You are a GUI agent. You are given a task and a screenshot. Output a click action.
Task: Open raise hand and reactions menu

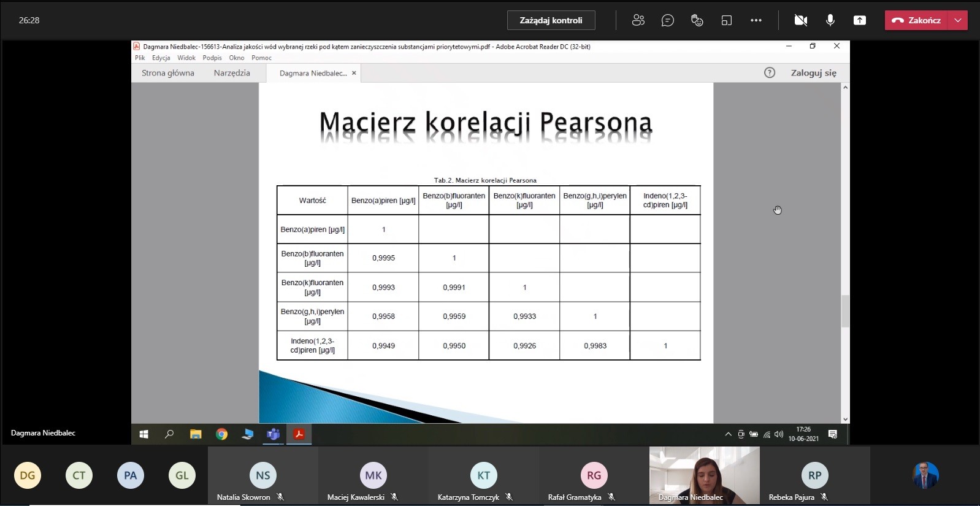tap(697, 20)
